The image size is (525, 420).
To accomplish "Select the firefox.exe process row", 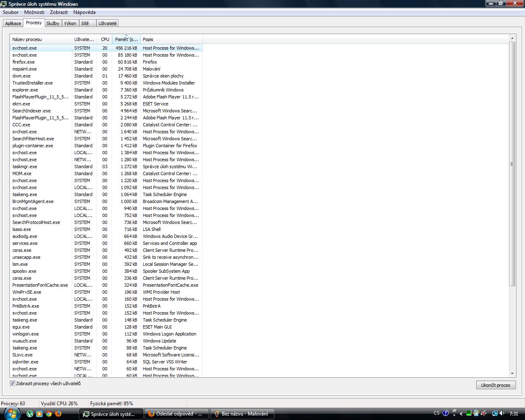I will [x=106, y=62].
